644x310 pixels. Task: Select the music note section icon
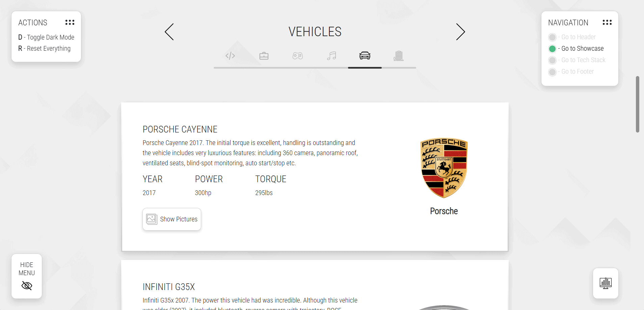click(331, 55)
